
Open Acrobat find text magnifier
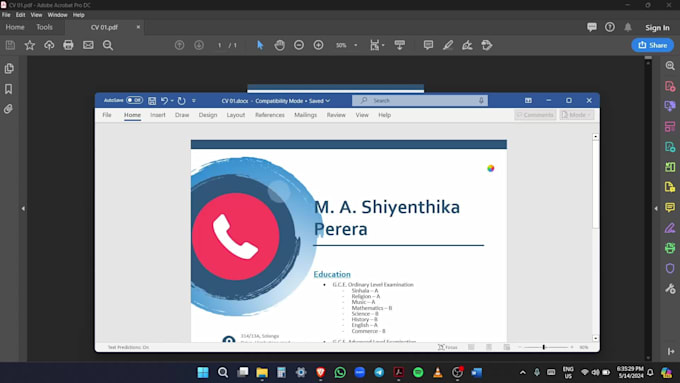[108, 45]
